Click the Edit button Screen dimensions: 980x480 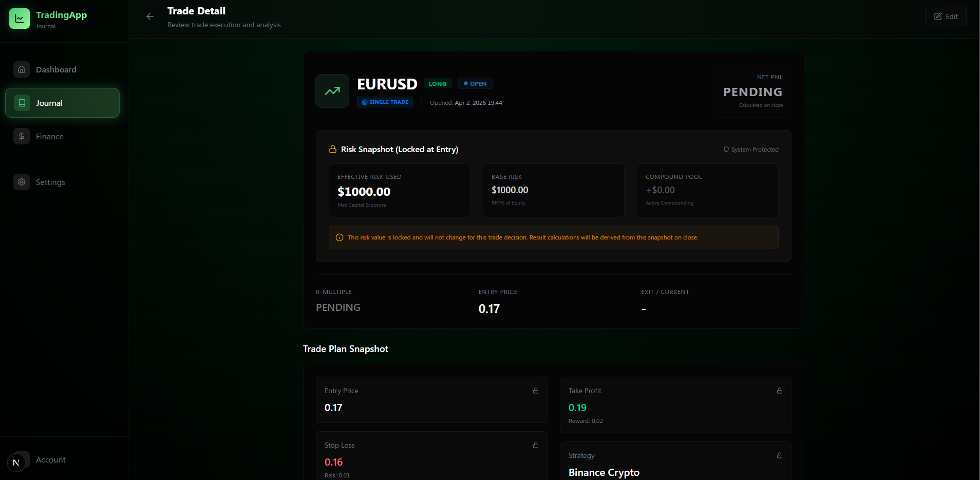click(945, 16)
